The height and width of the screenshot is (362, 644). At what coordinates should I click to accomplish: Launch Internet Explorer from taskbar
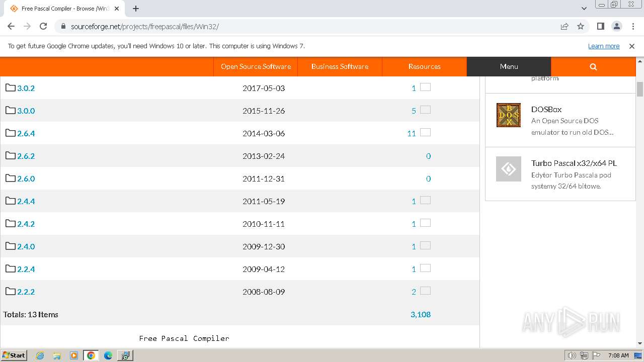(x=40, y=355)
